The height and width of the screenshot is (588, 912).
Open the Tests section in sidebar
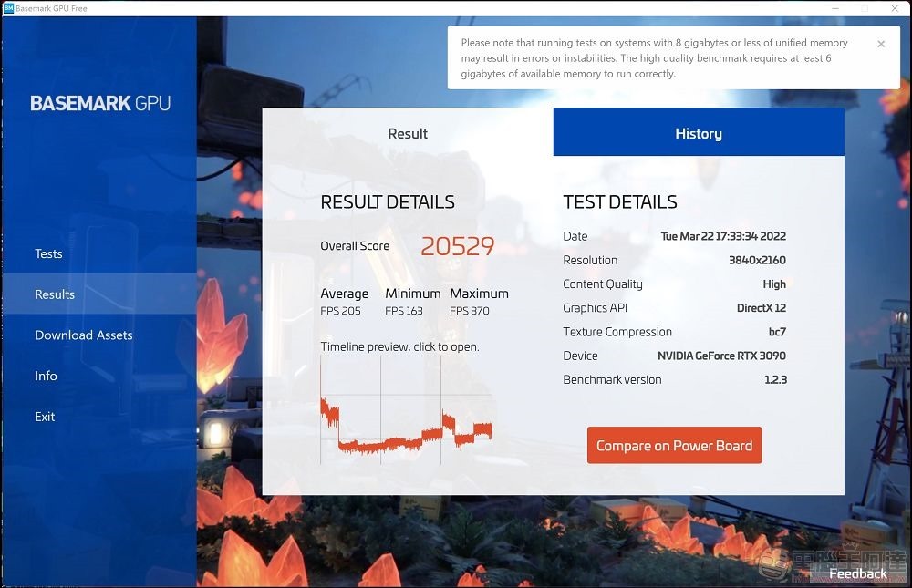pos(48,253)
